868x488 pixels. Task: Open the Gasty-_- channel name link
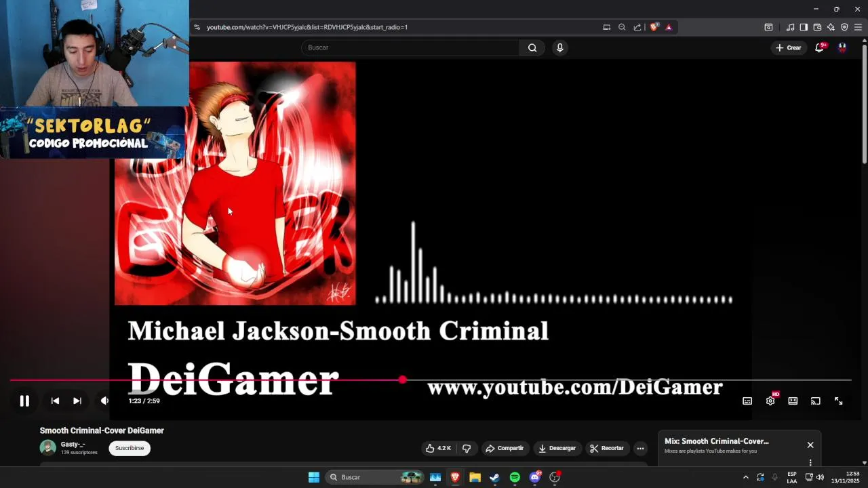pos(73,445)
